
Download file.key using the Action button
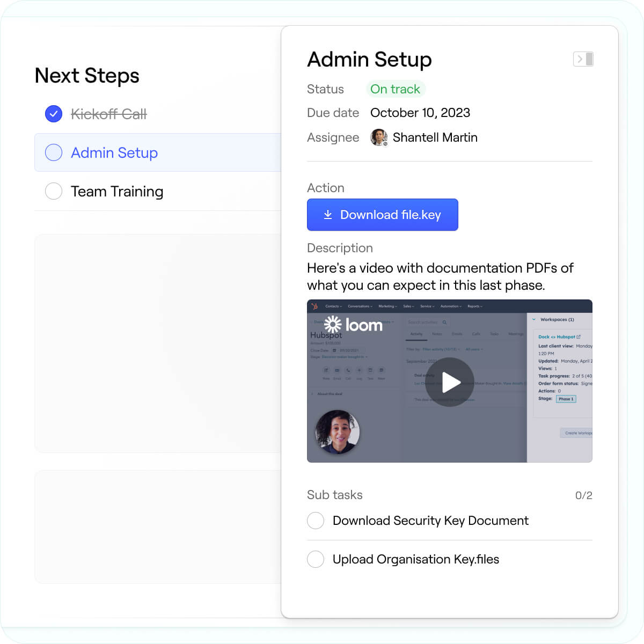(x=382, y=215)
